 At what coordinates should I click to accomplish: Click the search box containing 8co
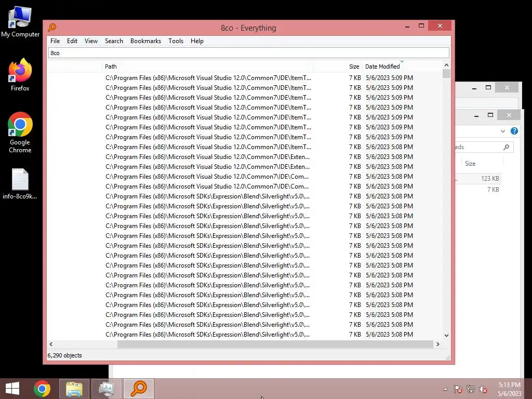[249, 53]
